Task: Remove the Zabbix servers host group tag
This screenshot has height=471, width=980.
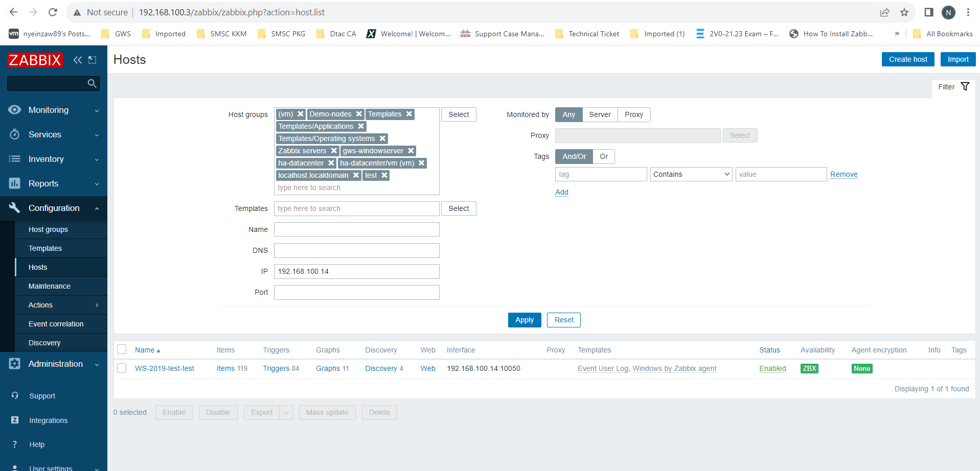Action: click(334, 151)
